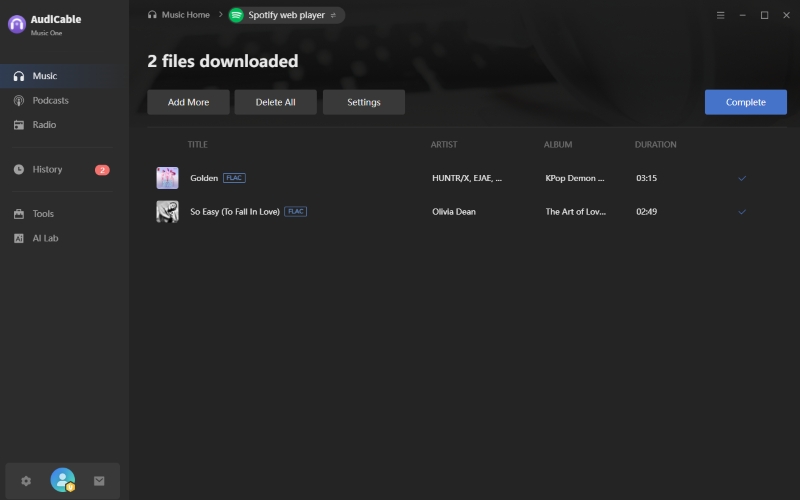Click the Tools toolbox icon

point(19,214)
